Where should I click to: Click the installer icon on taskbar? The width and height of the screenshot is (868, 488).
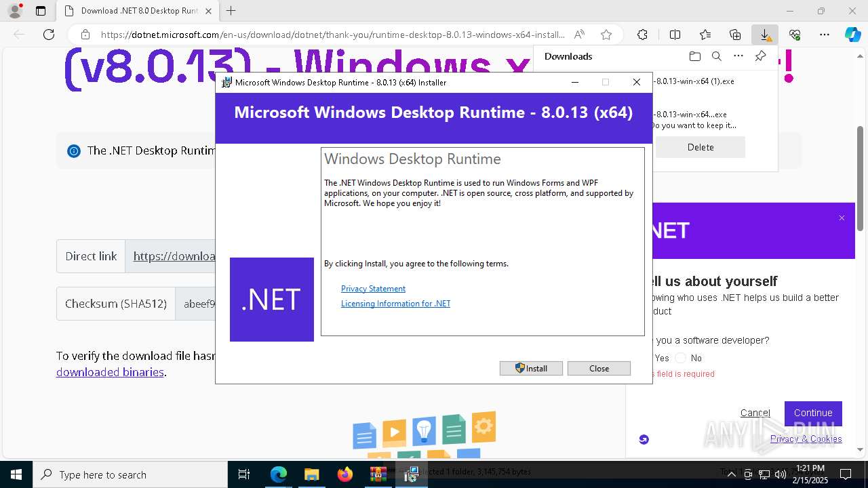tap(411, 474)
